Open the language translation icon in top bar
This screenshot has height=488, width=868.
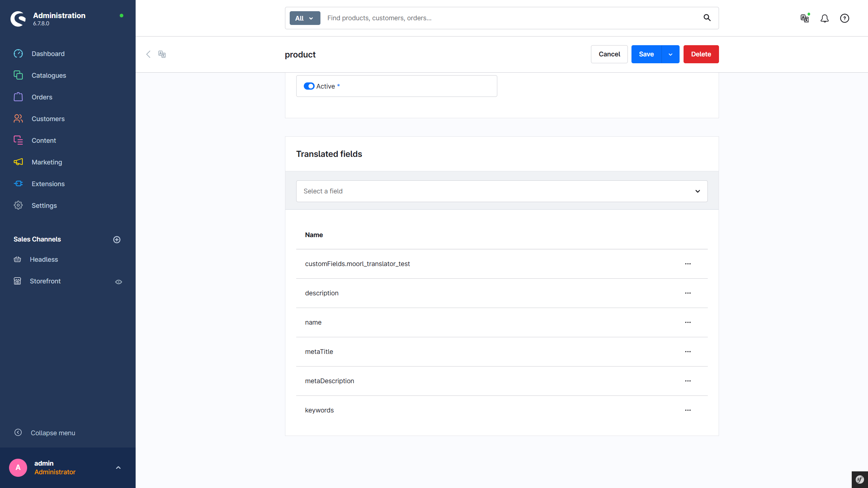804,18
